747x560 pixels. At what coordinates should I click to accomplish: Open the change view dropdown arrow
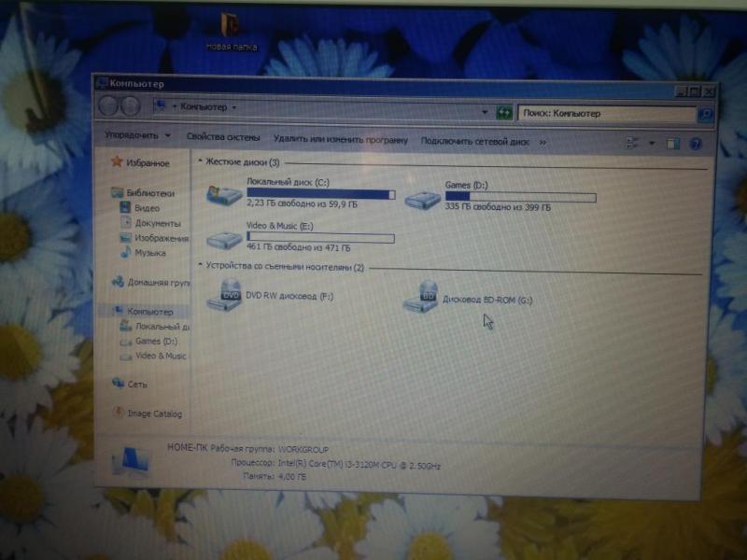click(x=652, y=143)
